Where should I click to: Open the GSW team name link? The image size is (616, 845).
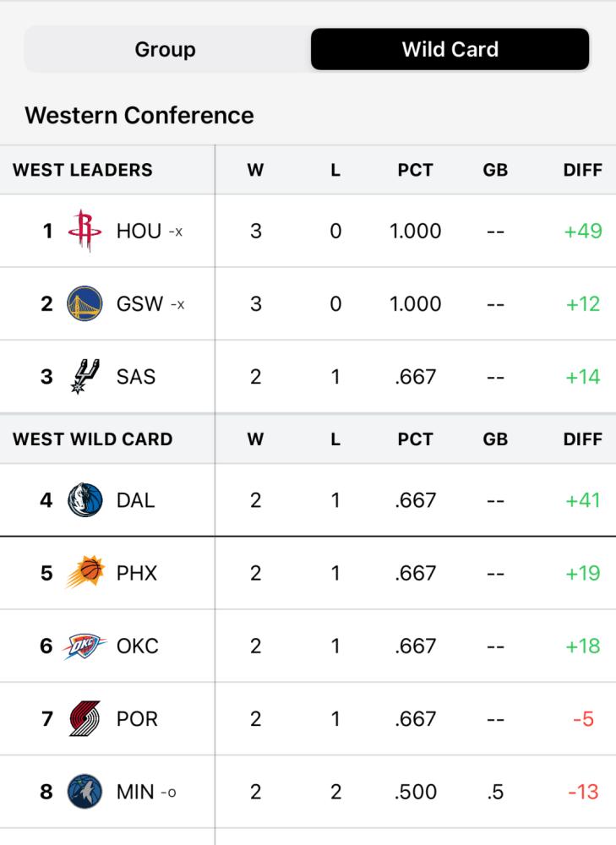point(139,303)
